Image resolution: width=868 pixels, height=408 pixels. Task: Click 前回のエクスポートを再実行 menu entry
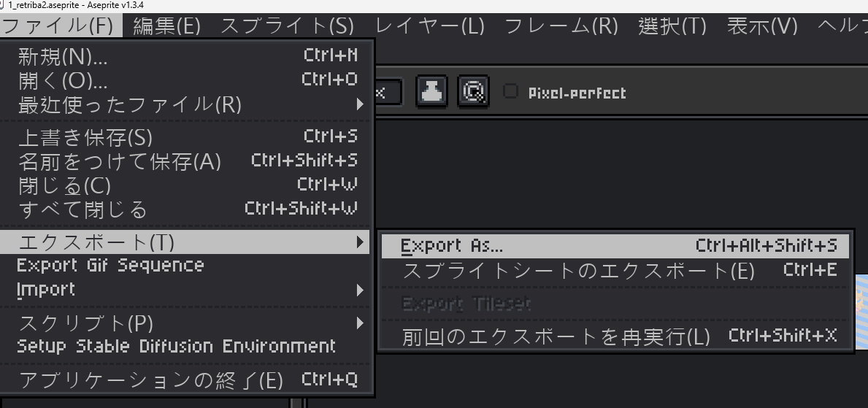(x=556, y=336)
